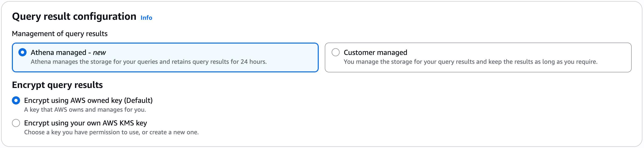Viewport: 644px width, 148px height.
Task: Click the Encrypt using your own AWS KMS key label
Action: (86, 123)
